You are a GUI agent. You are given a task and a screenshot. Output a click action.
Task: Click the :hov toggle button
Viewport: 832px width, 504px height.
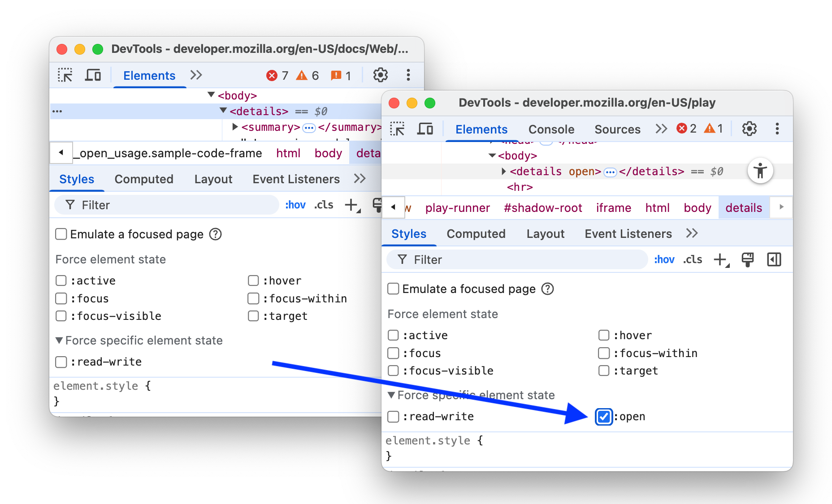664,259
